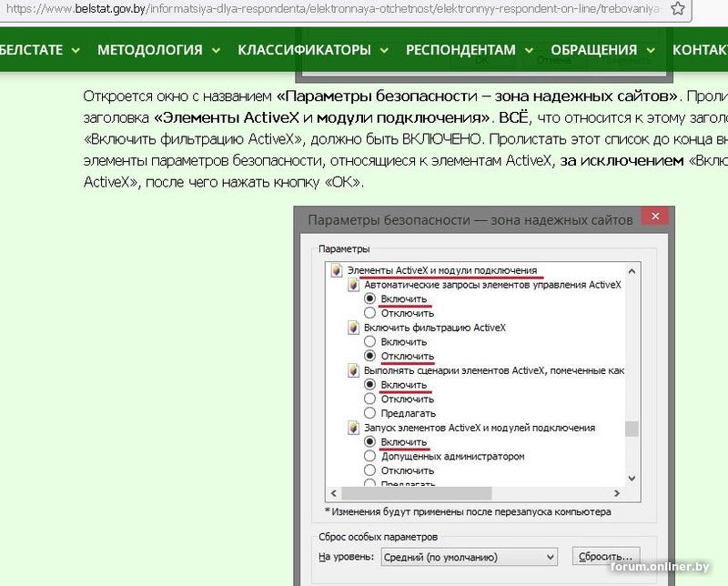Select the Запуск элементов ActiveX и модулей подключения row
The image size is (728, 586).
click(480, 428)
